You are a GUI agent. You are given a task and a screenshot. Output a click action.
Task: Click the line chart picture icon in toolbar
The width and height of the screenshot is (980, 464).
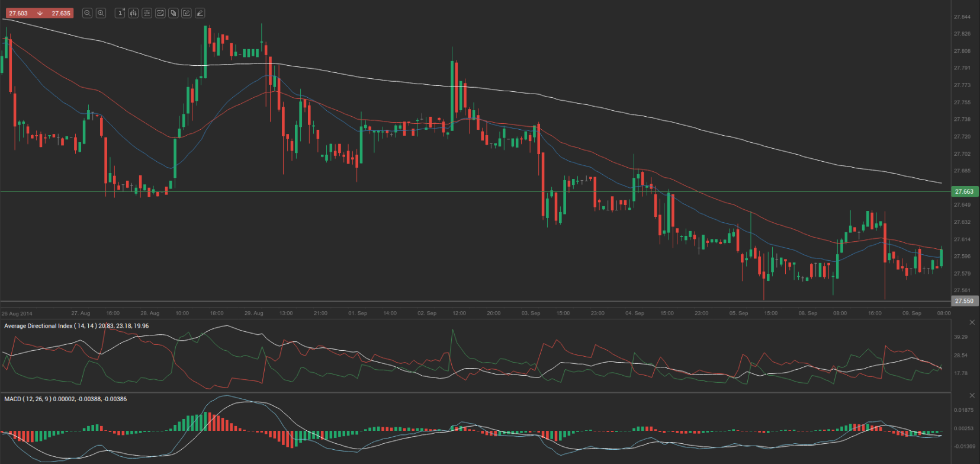point(160,13)
